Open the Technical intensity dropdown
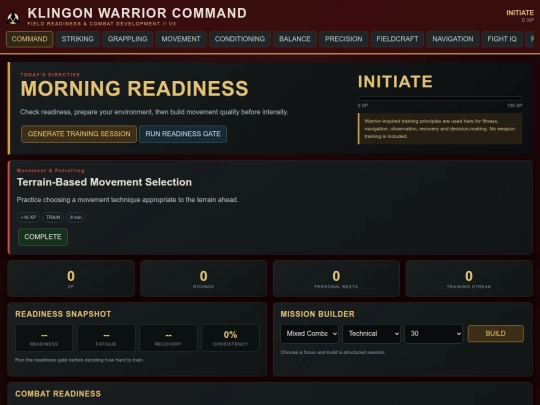Viewport: 540px width, 405px height. tap(371, 334)
